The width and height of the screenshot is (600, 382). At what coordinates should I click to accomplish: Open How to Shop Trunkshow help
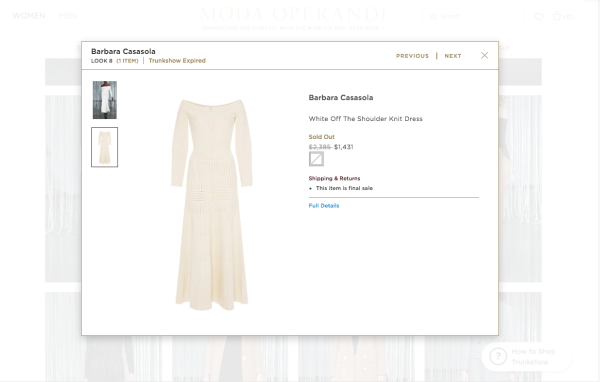click(527, 357)
